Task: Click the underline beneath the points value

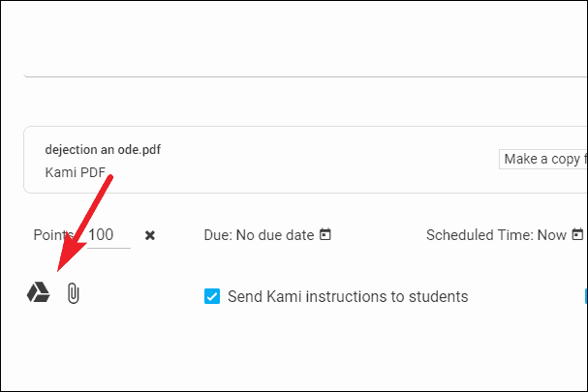Action: (107, 248)
